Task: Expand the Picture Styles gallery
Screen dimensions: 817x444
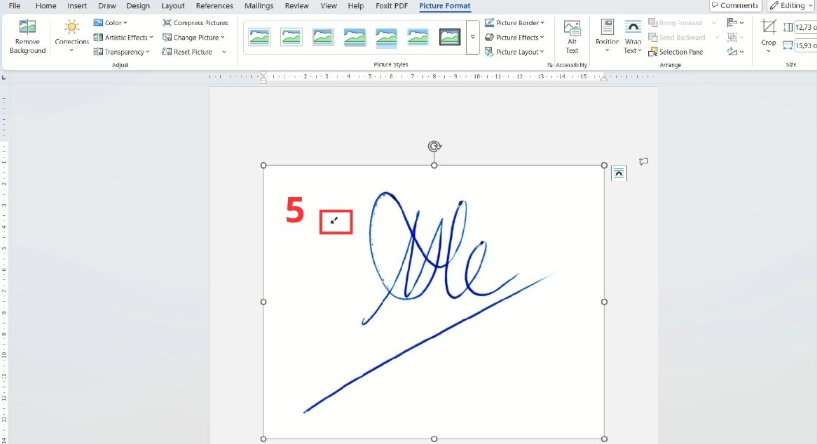Action: coord(472,51)
